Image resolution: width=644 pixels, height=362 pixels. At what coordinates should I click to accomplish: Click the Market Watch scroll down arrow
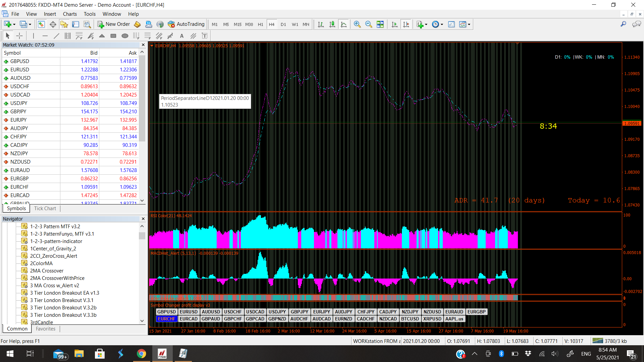(142, 200)
